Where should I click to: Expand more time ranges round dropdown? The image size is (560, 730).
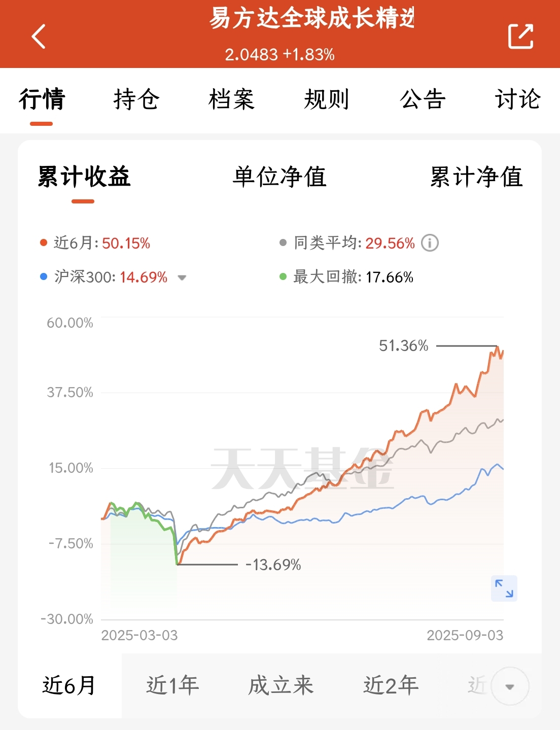pyautogui.click(x=510, y=686)
